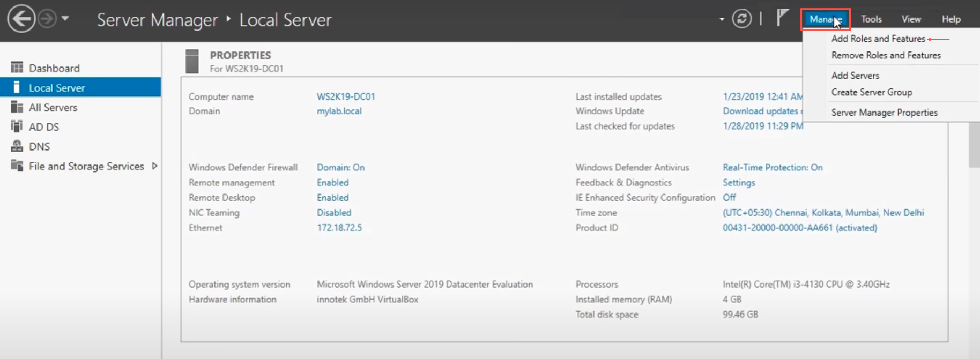
Task: Select Remove Roles and Features
Action: tap(886, 55)
